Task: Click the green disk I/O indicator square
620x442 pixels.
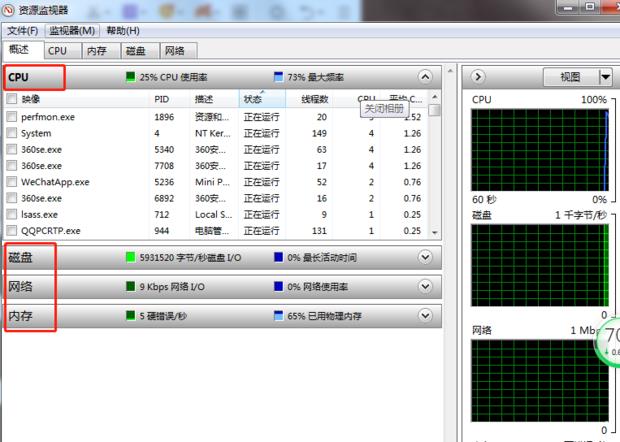Action: [x=130, y=257]
